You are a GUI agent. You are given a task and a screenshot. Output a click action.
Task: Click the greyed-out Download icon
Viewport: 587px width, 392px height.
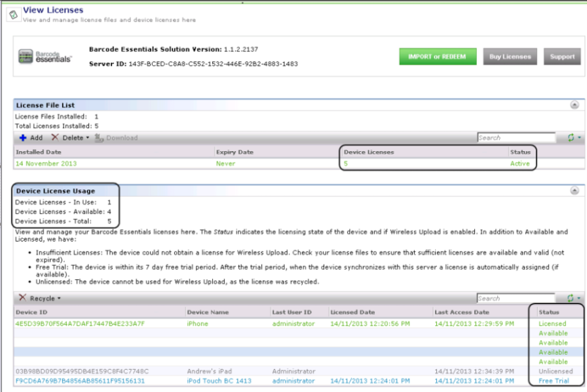click(99, 138)
